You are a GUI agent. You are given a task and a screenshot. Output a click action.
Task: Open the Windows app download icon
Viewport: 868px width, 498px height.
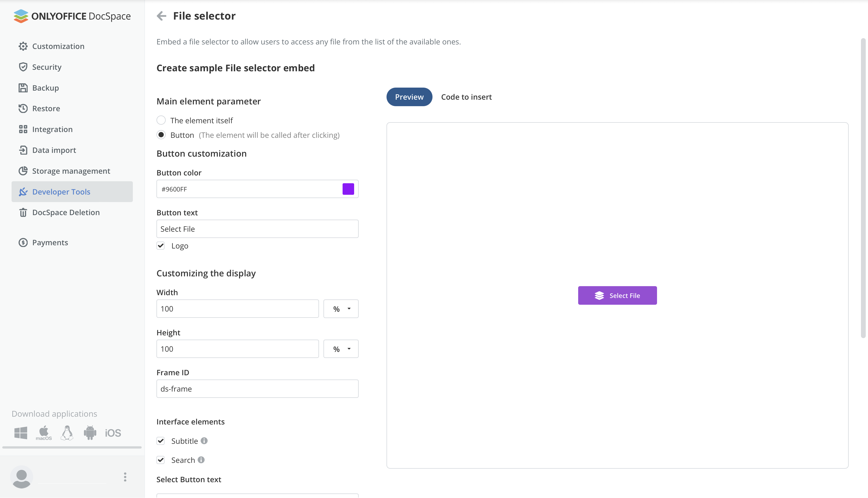tap(21, 433)
